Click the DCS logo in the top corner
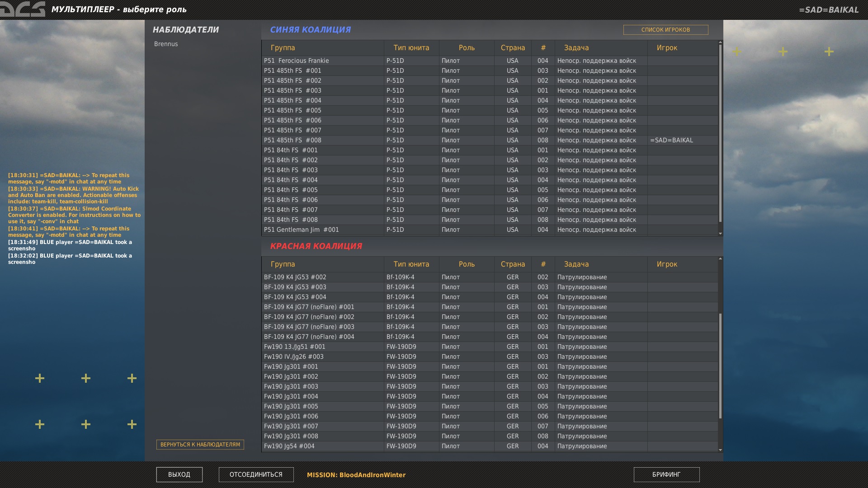This screenshot has width=868, height=488. (x=23, y=9)
